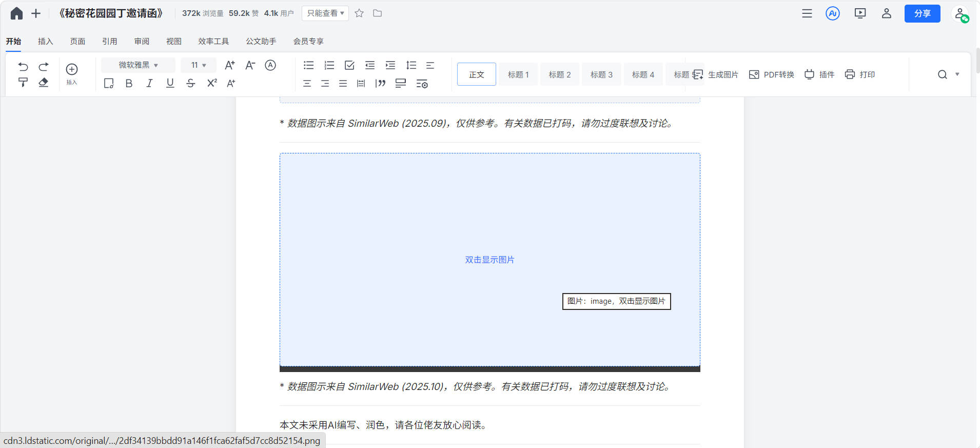Viewport: 980px width, 448px height.
Task: Click the blue 分享 button
Action: (923, 13)
